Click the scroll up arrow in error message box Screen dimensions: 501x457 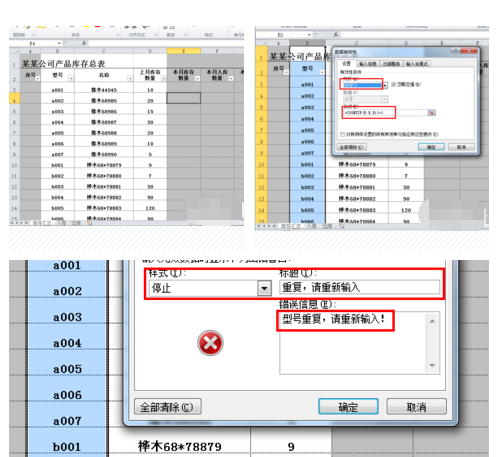pos(432,321)
